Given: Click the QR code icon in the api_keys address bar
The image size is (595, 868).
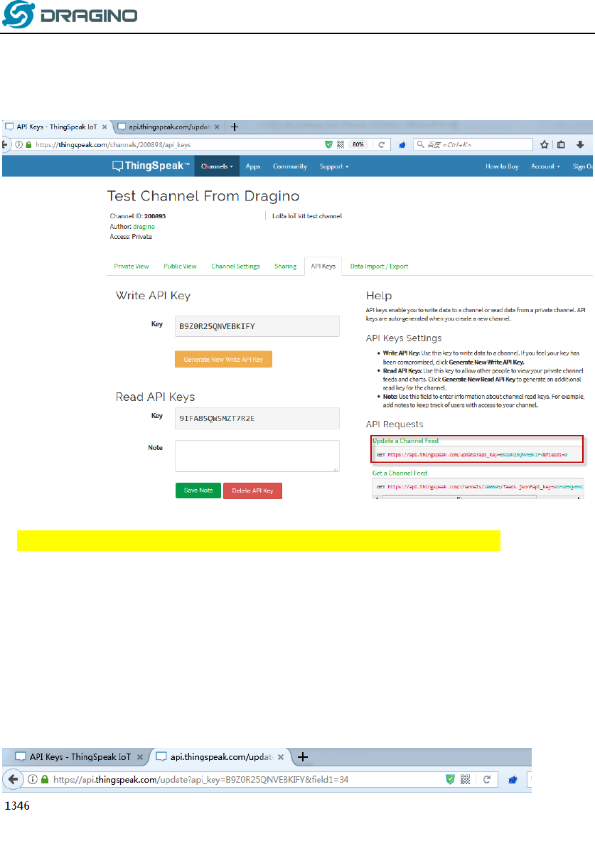Looking at the screenshot, I should [x=341, y=144].
